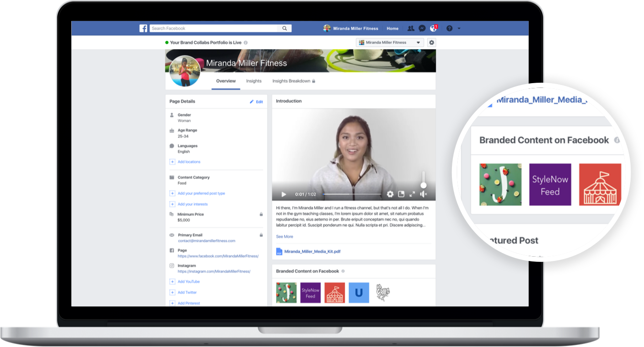Open Miranda Miller Fitness profile in top bar
644x347 pixels.
point(351,28)
